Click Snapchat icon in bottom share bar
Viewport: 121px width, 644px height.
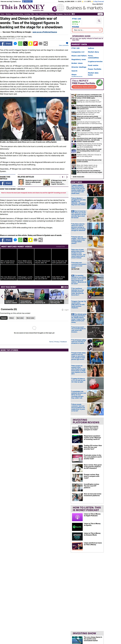30,240
